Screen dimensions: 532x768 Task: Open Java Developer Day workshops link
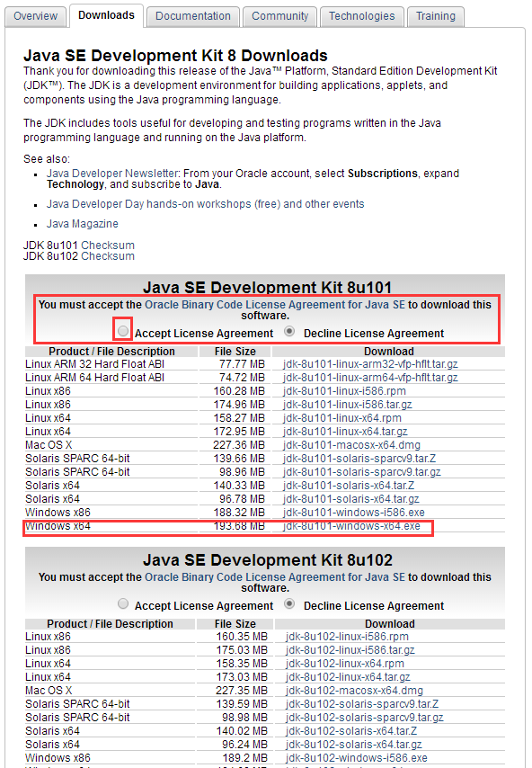pyautogui.click(x=205, y=204)
